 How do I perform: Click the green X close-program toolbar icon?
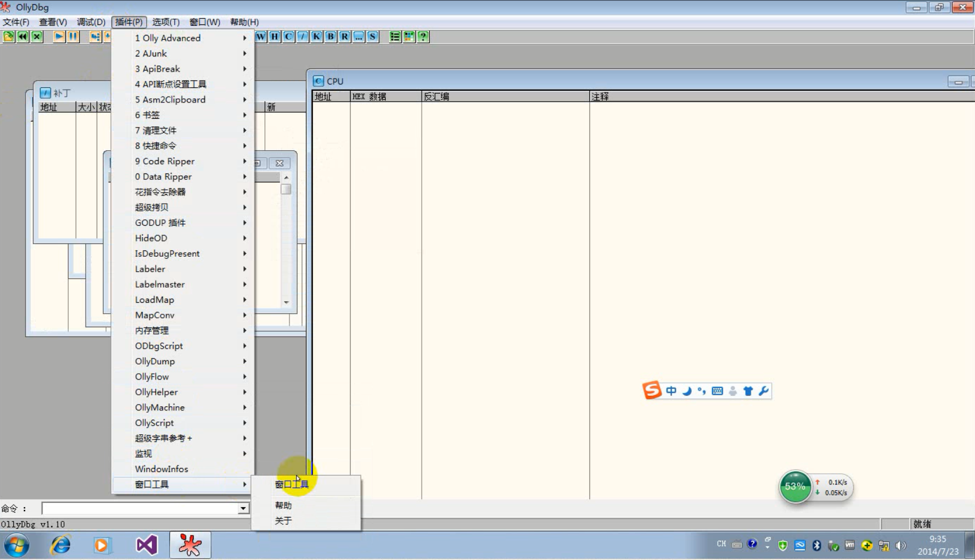[37, 37]
